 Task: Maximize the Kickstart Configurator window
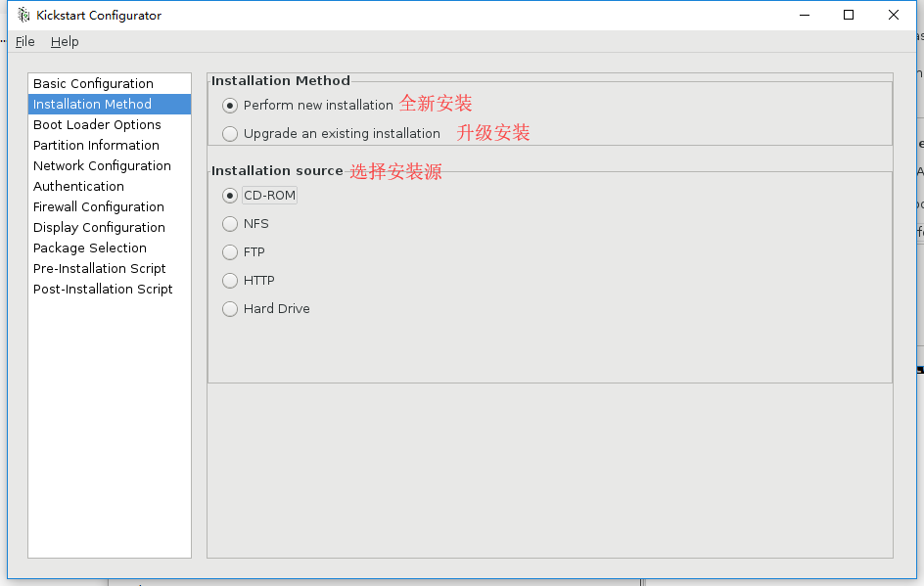[849, 16]
